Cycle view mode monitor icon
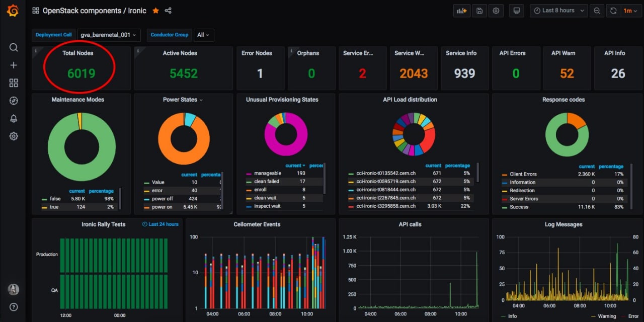The image size is (644, 322). [516, 11]
